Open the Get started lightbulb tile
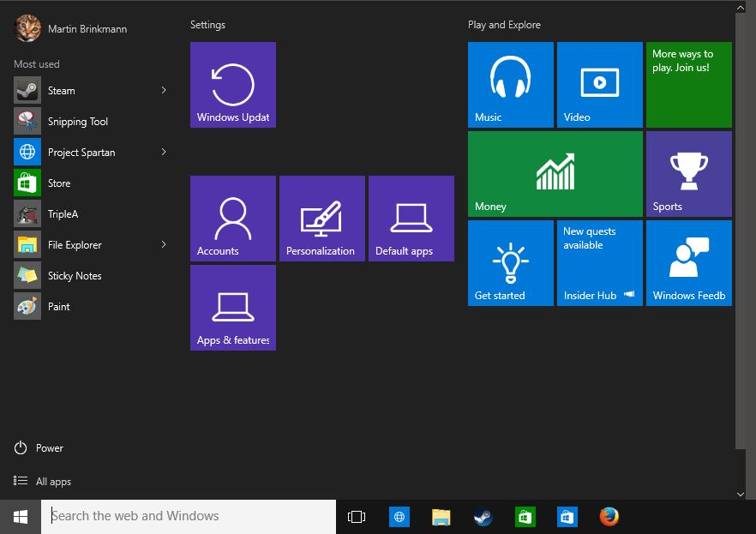 click(511, 263)
